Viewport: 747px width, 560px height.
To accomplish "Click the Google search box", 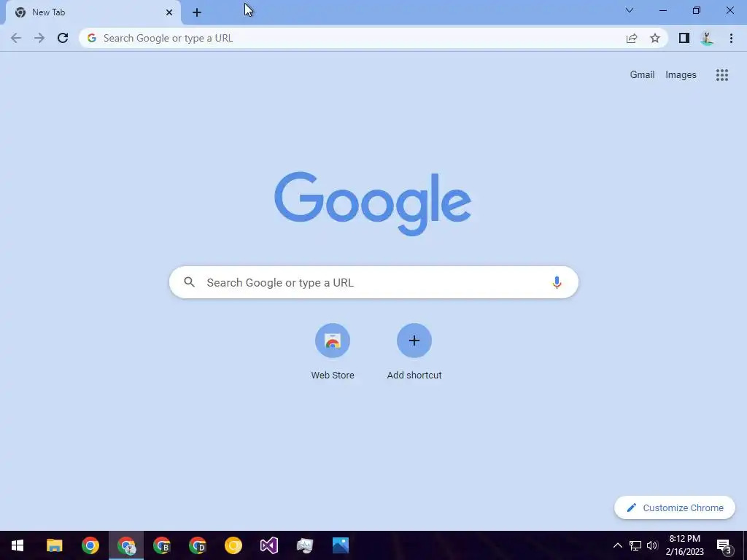I will click(373, 282).
